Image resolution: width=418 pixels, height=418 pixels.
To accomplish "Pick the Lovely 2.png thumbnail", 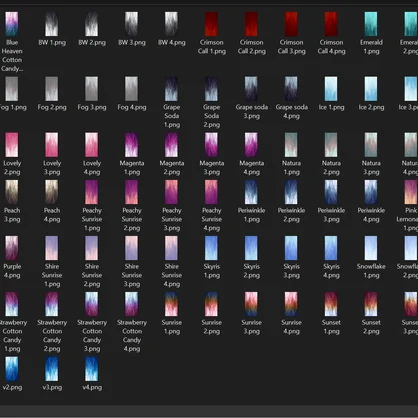I will click(x=12, y=145).
